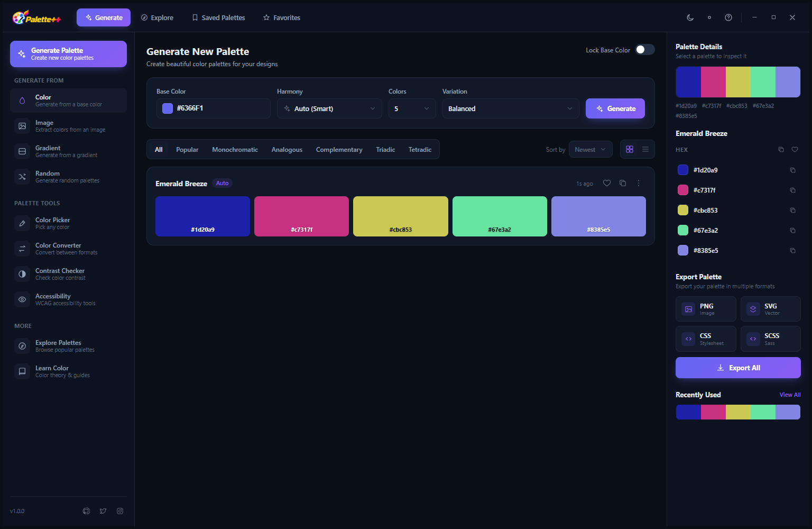Favorite palette from the details panel heart
The height and width of the screenshot is (529, 812).
[x=795, y=150]
